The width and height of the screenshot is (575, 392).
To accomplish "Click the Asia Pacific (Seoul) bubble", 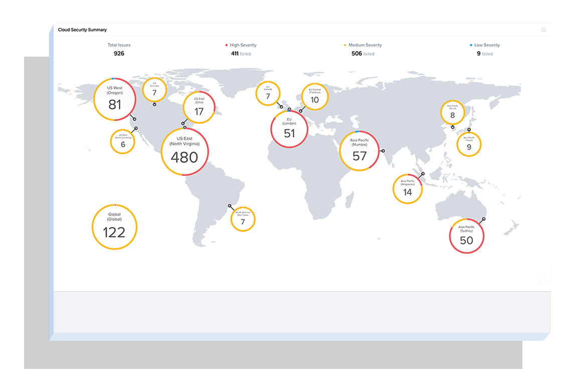I will 453,112.
